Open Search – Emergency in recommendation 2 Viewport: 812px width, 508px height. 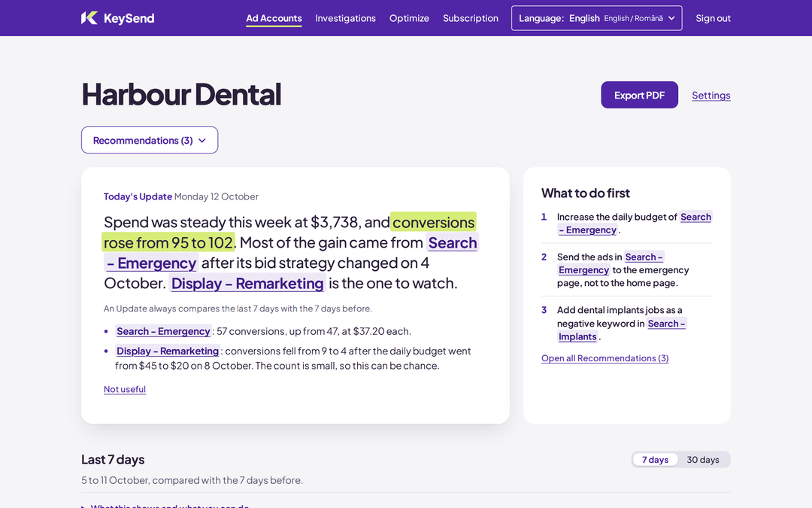click(x=644, y=257)
